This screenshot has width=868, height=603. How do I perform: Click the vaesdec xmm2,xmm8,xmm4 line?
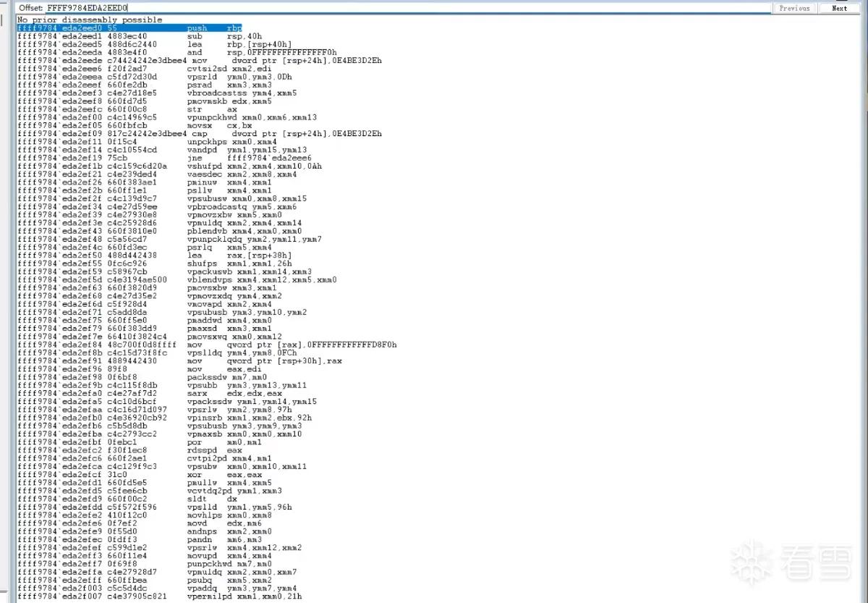(157, 174)
